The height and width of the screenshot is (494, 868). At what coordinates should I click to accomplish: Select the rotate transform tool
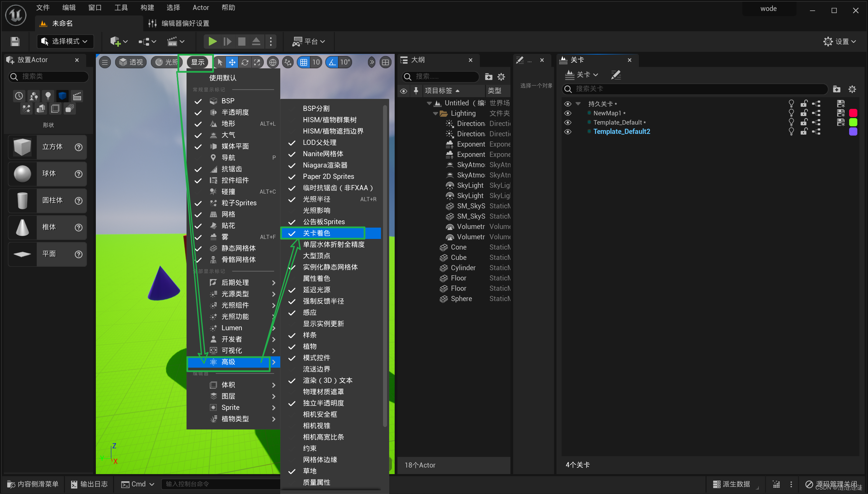245,62
